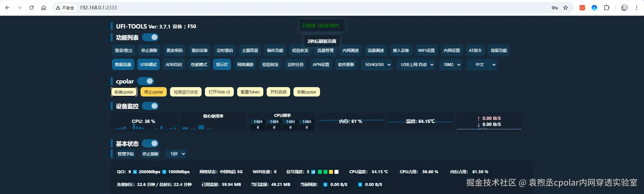Open 定时任务 scheduled tasks
This screenshot has width=644, height=194.
click(296, 64)
